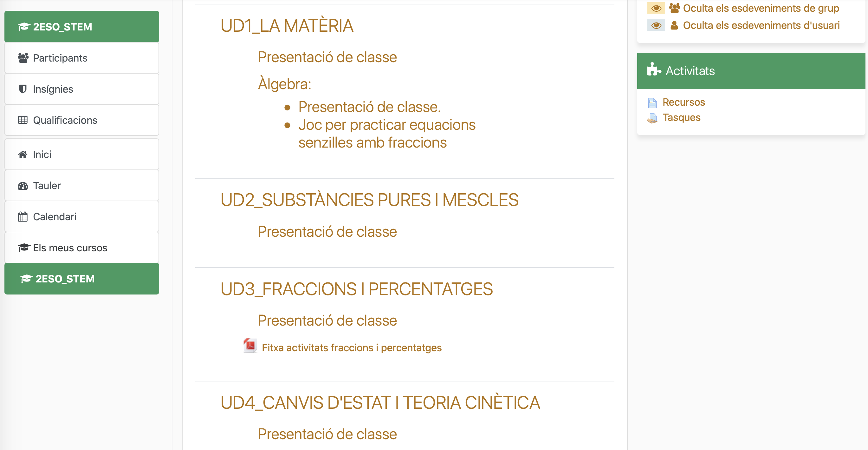
Task: Click the Participants group icon
Action: click(x=23, y=58)
